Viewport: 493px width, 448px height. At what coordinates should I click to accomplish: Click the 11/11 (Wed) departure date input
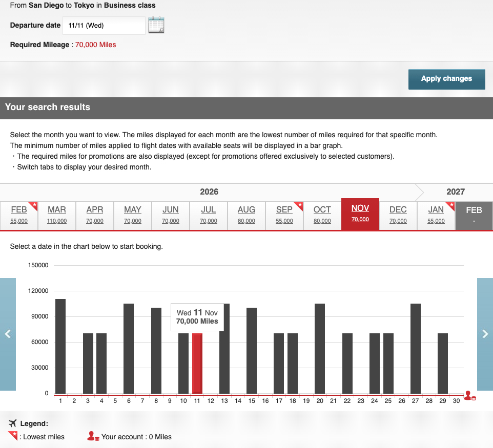pyautogui.click(x=104, y=25)
